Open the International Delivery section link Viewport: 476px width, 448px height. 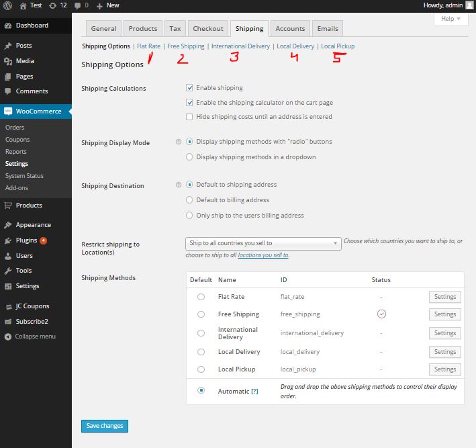pos(240,46)
